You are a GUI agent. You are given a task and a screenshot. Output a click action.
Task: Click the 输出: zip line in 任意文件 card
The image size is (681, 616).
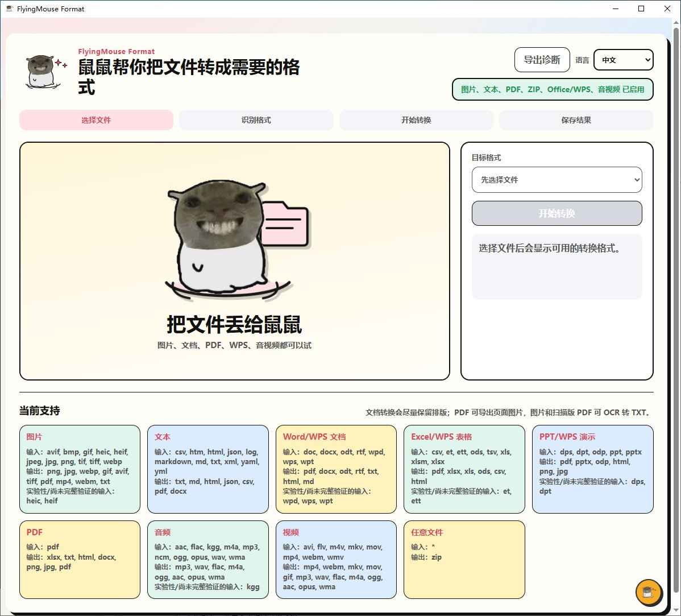point(426,557)
